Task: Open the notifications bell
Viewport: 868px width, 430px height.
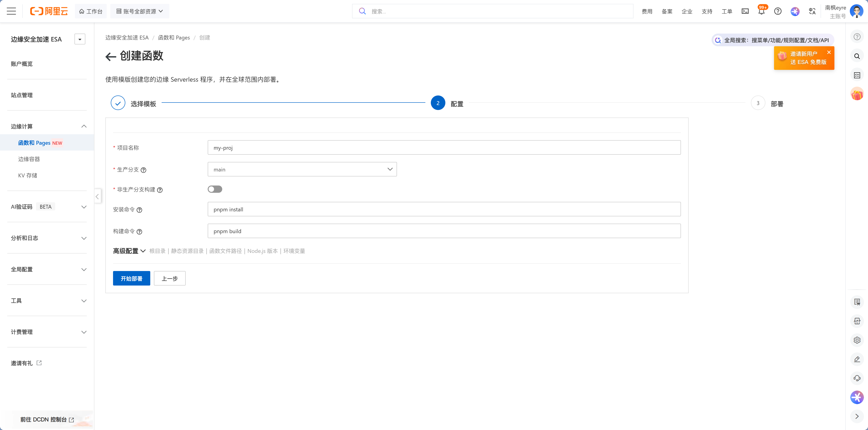Action: point(761,11)
